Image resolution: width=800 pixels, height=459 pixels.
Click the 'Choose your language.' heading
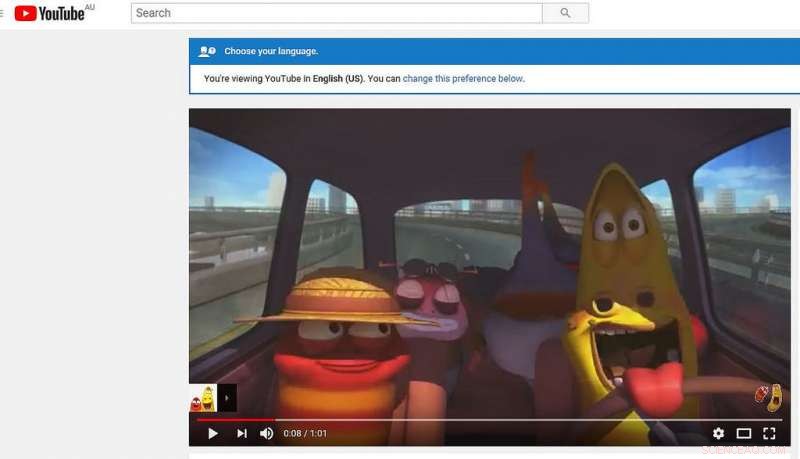(x=271, y=52)
